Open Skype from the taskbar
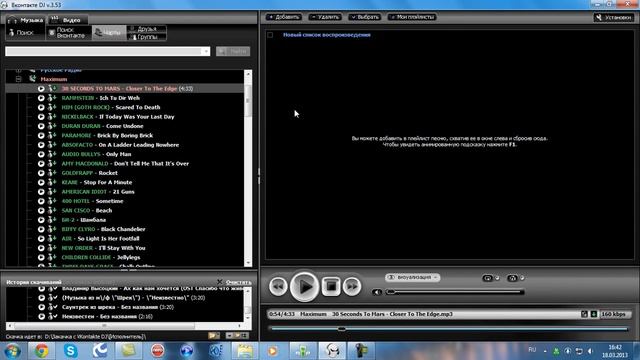Image resolution: width=640 pixels, height=360 pixels. point(70,351)
